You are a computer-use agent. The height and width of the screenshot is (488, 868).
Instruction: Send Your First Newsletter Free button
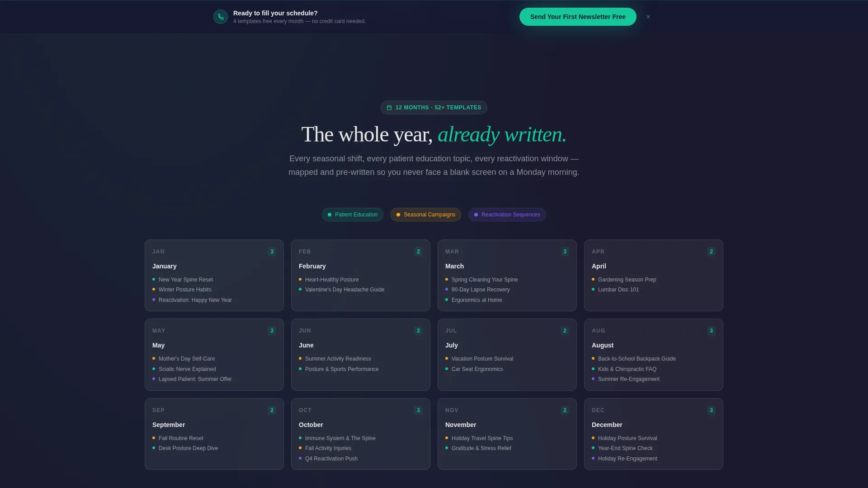[578, 17]
